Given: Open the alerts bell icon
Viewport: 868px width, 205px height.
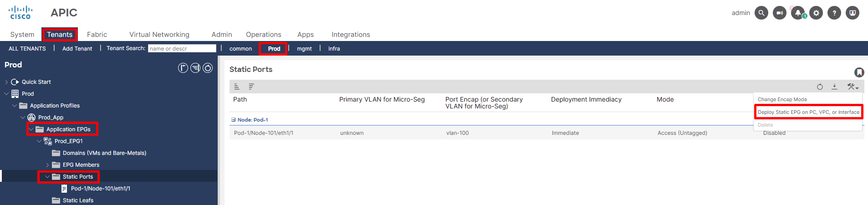Looking at the screenshot, I should coord(797,13).
